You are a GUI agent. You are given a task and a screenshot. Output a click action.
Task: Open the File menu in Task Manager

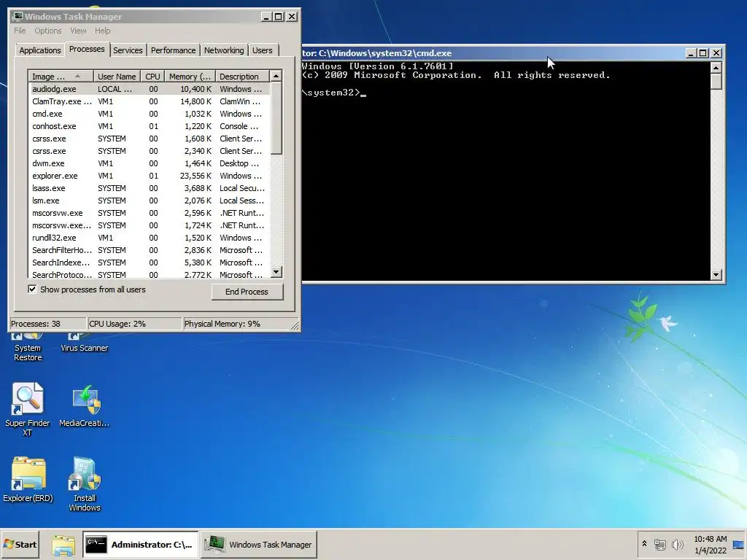click(x=20, y=31)
